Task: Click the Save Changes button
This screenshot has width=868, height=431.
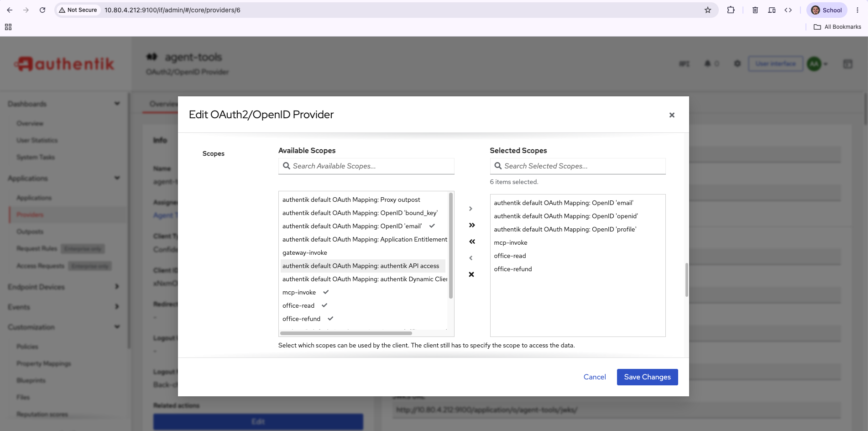Action: click(x=647, y=377)
